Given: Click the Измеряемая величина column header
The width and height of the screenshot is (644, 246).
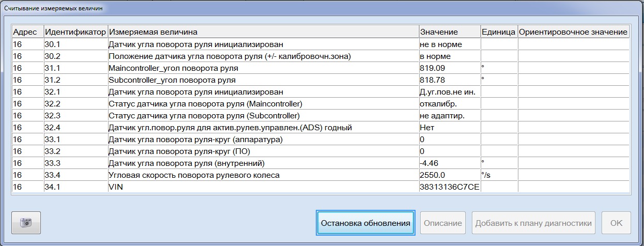Looking at the screenshot, I should 263,32.
